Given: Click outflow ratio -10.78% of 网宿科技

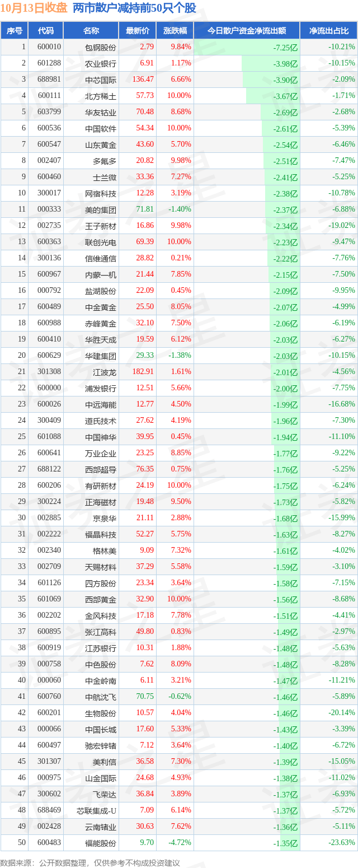Looking at the screenshot, I should point(342,193).
